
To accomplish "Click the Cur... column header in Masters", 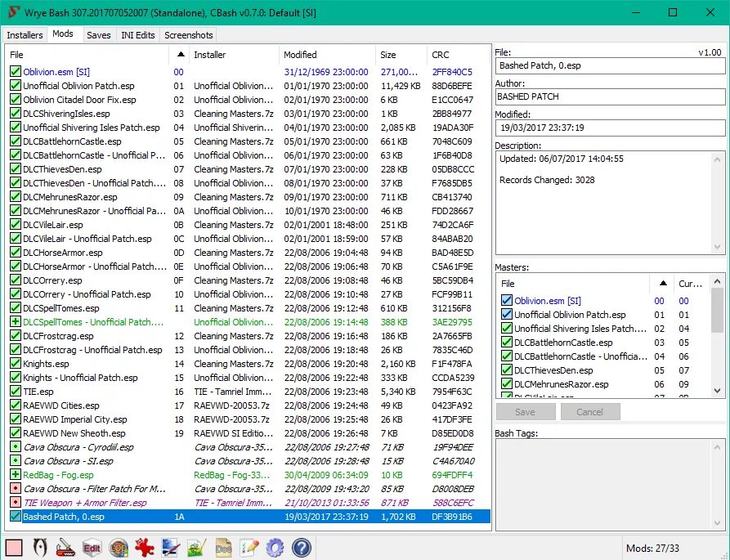I will tap(691, 284).
